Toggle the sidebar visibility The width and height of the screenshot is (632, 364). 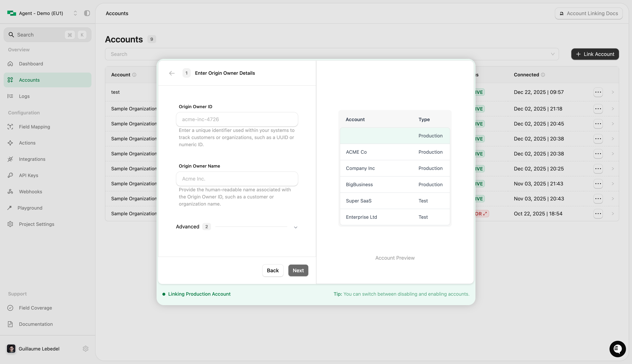(87, 13)
